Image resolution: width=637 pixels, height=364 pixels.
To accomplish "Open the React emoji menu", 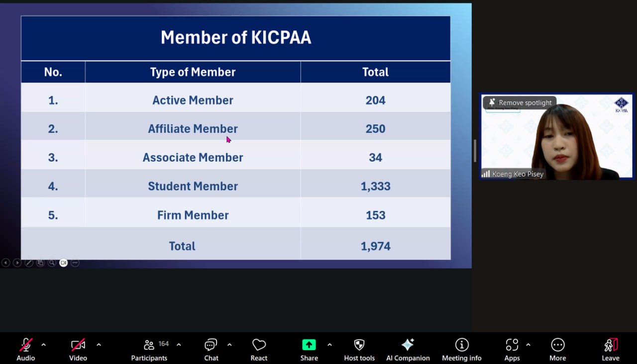I will click(259, 349).
